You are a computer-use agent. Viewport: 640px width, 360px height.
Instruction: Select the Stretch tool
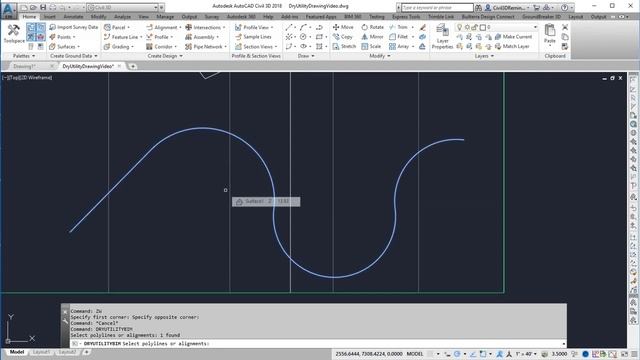point(344,47)
